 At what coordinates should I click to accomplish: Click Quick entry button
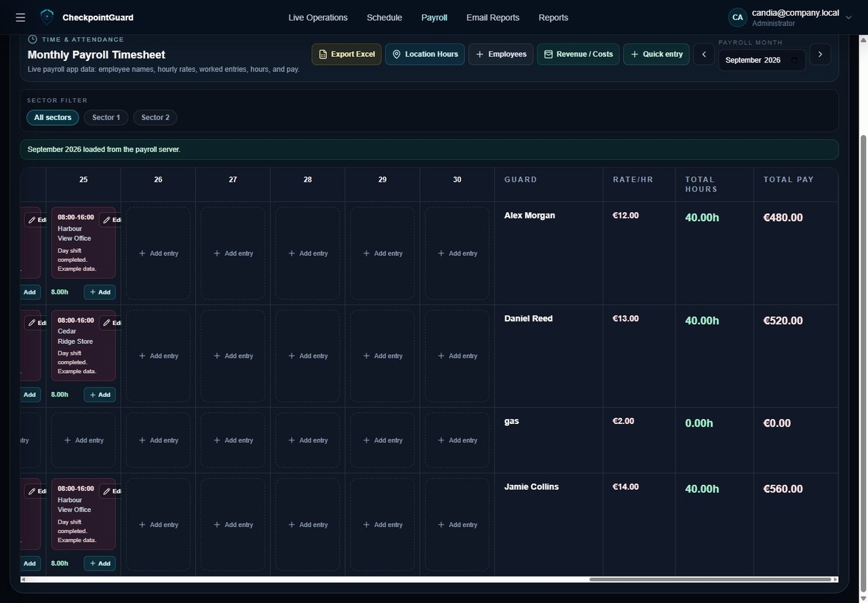(x=656, y=54)
